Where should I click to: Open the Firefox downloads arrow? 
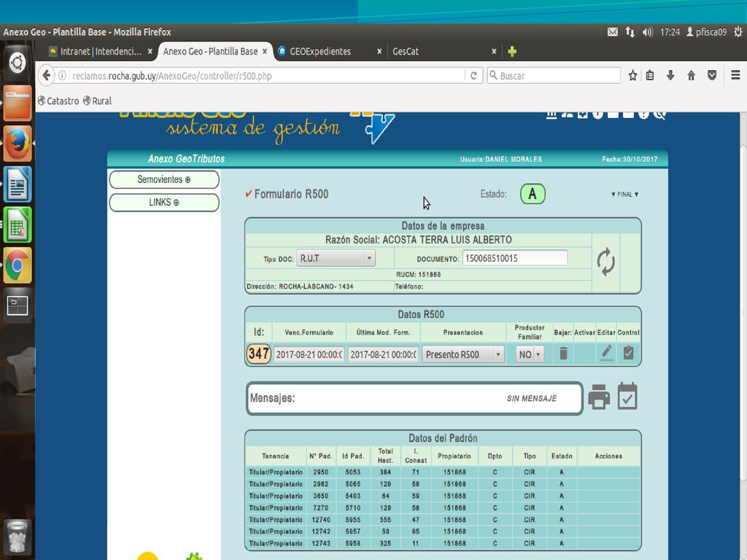tap(670, 75)
